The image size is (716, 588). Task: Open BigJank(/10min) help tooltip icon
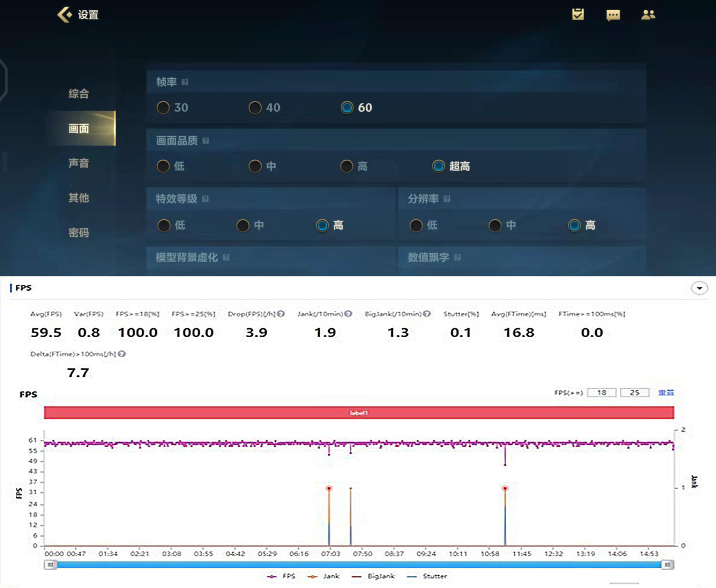point(427,314)
